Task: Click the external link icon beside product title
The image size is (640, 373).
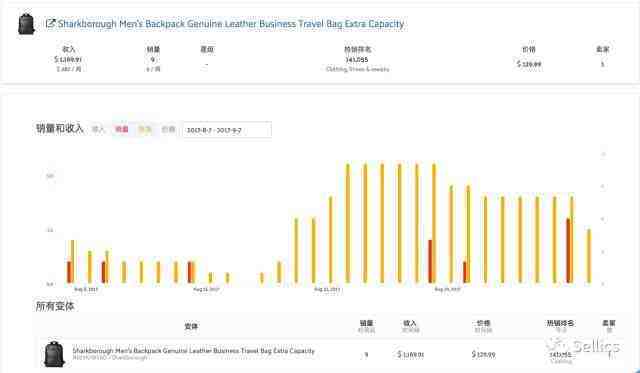Action: coord(50,23)
